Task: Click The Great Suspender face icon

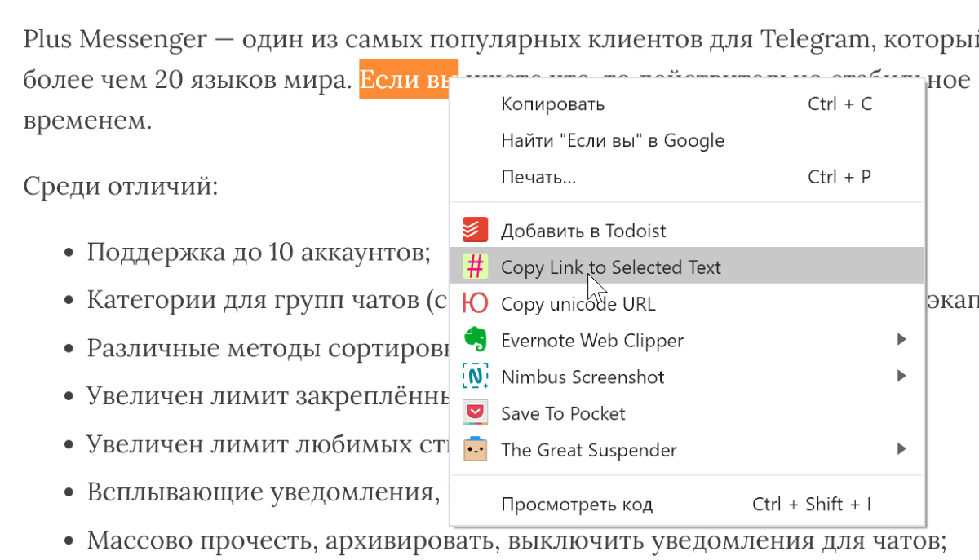Action: [475, 449]
